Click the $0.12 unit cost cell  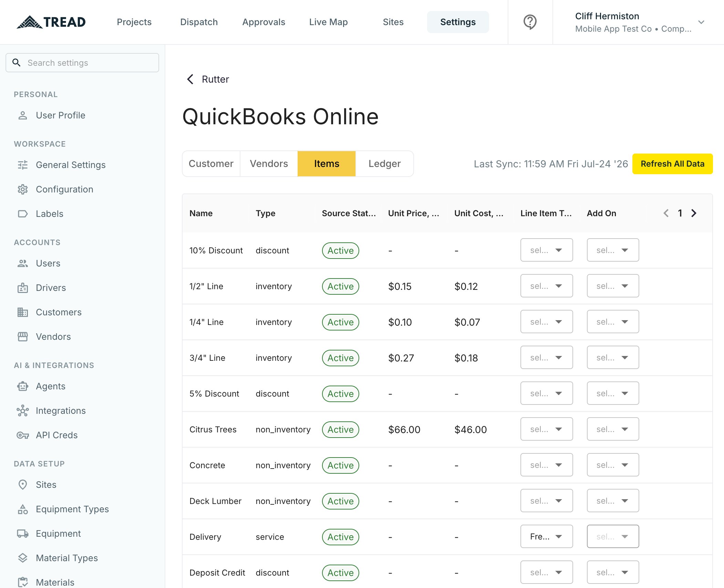tap(466, 286)
